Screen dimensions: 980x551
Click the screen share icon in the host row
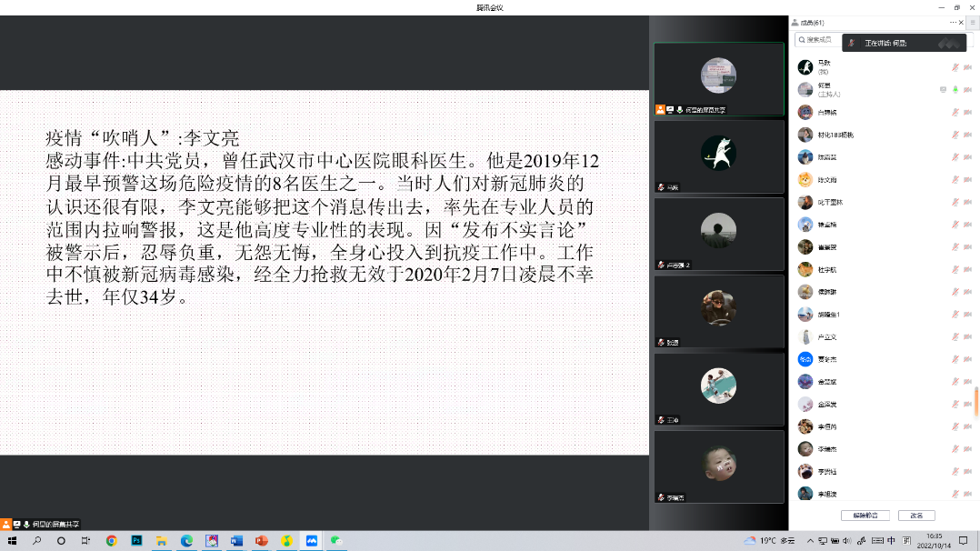[943, 89]
